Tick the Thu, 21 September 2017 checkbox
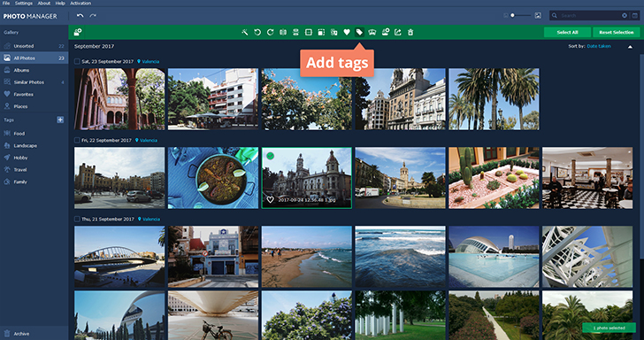Viewport: 644px width, 340px height. (77, 219)
